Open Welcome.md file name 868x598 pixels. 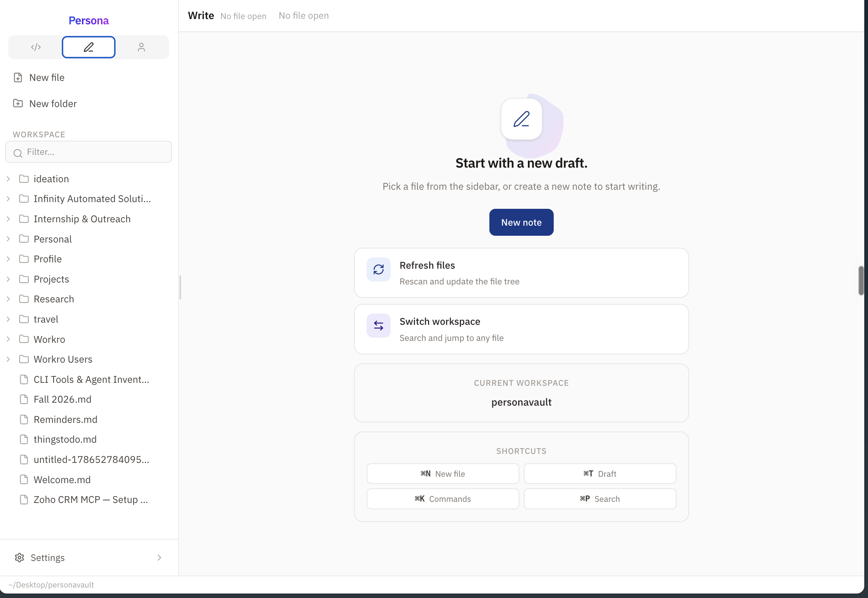click(62, 480)
